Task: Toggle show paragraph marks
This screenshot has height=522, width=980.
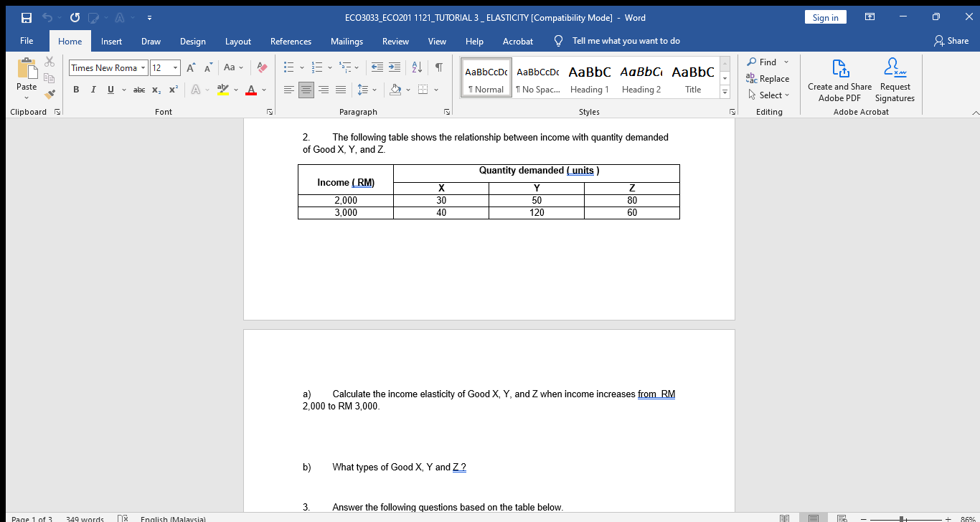Action: coord(438,67)
